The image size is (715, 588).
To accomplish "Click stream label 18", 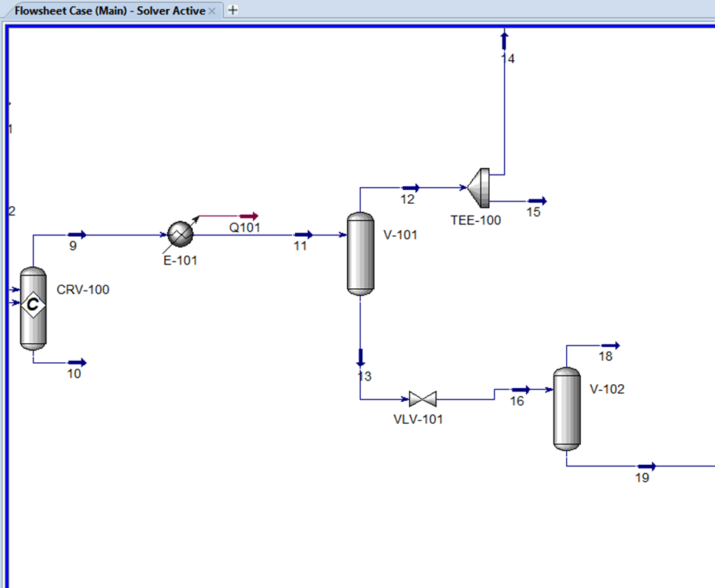I will pyautogui.click(x=606, y=356).
